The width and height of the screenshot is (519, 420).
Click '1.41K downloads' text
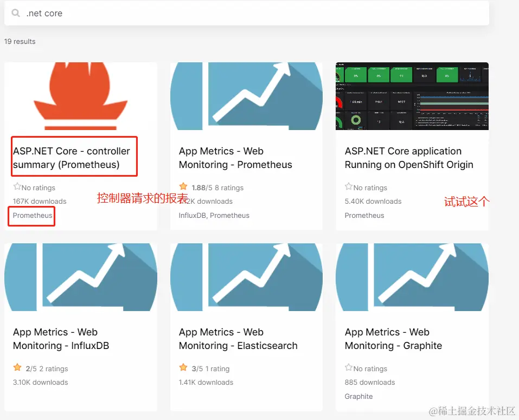pos(206,383)
